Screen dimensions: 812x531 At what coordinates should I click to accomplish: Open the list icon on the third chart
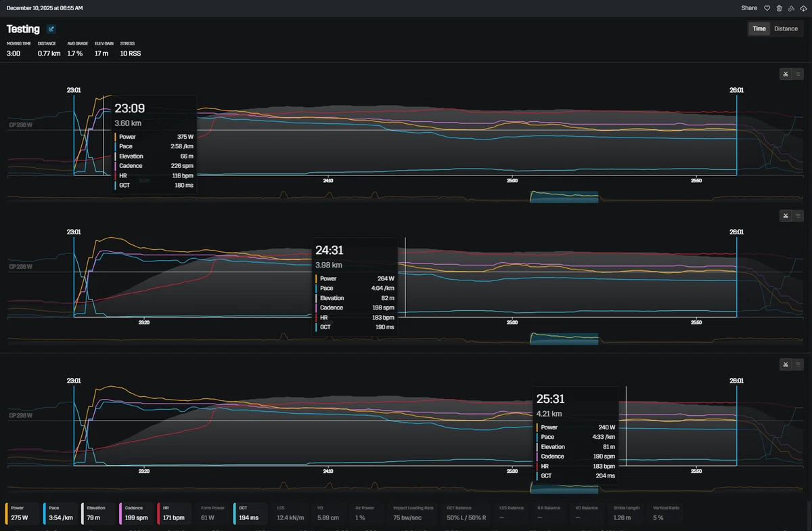[798, 364]
